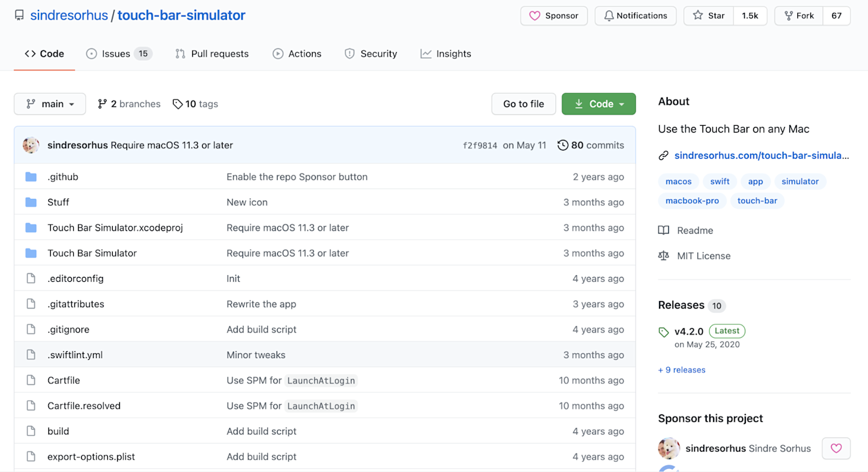Open the sindresorhus owner link in title

click(x=69, y=15)
